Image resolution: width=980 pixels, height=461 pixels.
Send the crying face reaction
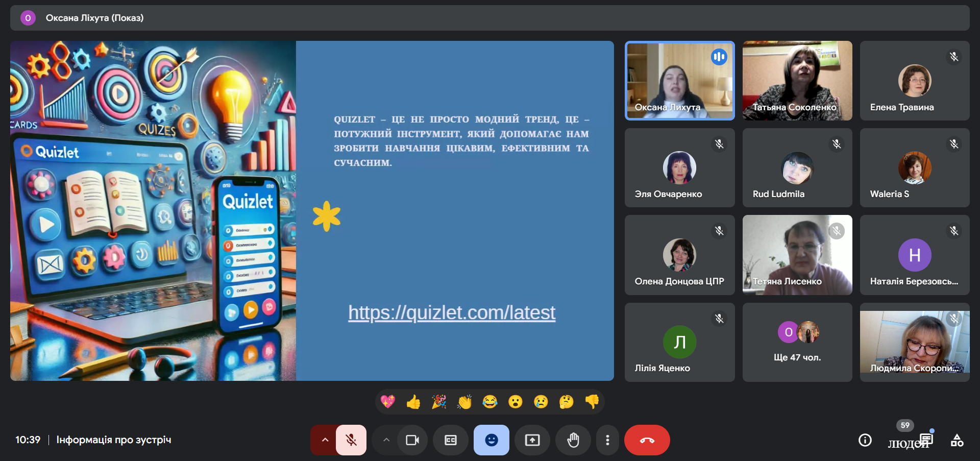click(541, 402)
